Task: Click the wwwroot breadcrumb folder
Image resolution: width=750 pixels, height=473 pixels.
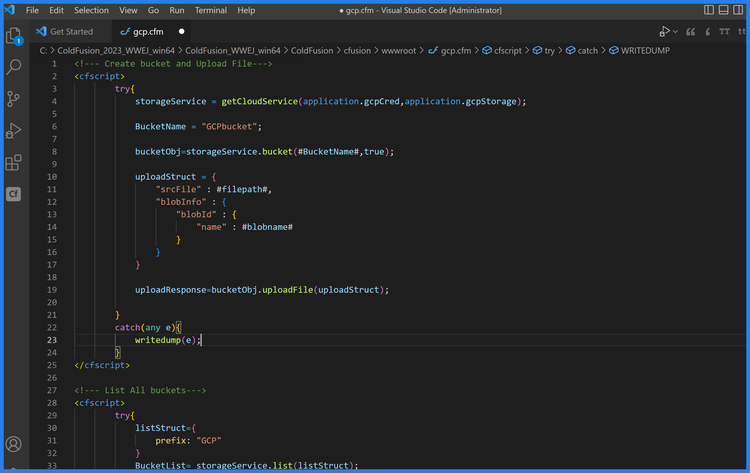Action: coord(398,49)
